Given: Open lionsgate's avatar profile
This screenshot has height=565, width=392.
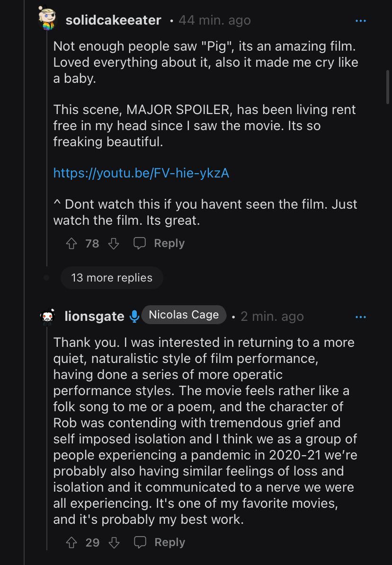Looking at the screenshot, I should (x=47, y=317).
